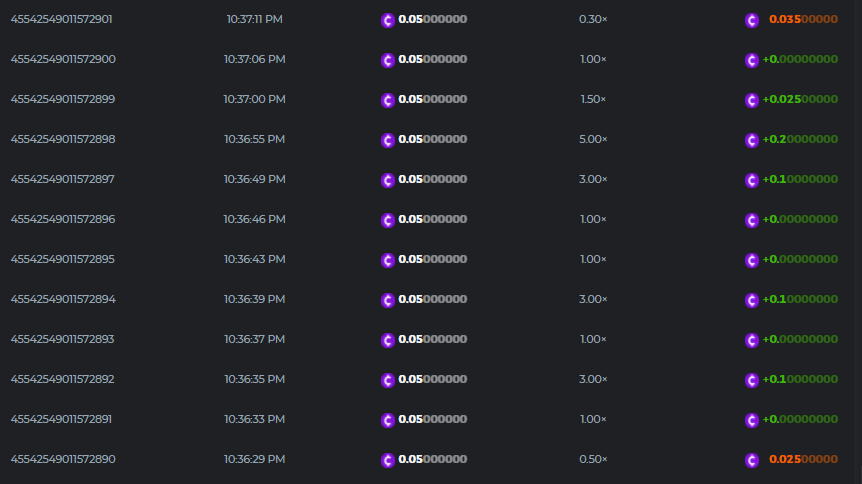
Task: Click coin icon beside bet amount at 10:37:11 PM
Action: pos(388,20)
